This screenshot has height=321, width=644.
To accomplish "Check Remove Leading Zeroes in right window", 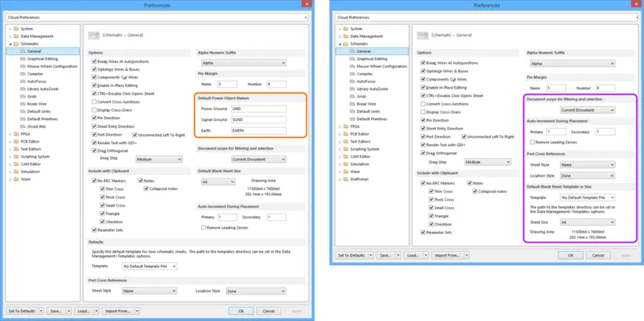I will click(532, 143).
